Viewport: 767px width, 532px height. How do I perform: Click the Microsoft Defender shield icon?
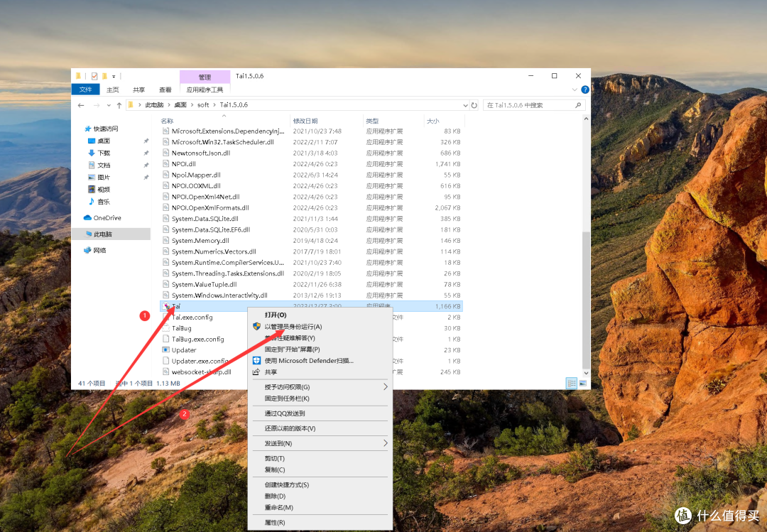257,361
